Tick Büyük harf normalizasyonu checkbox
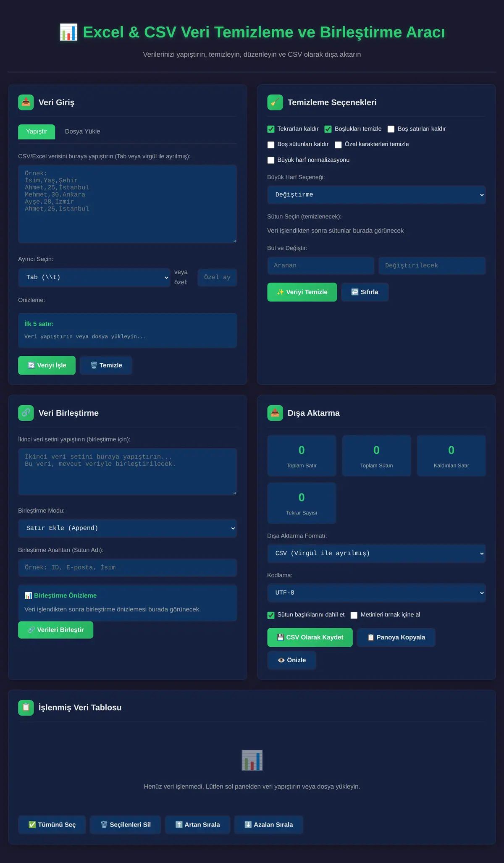This screenshot has width=504, height=863. click(x=271, y=160)
